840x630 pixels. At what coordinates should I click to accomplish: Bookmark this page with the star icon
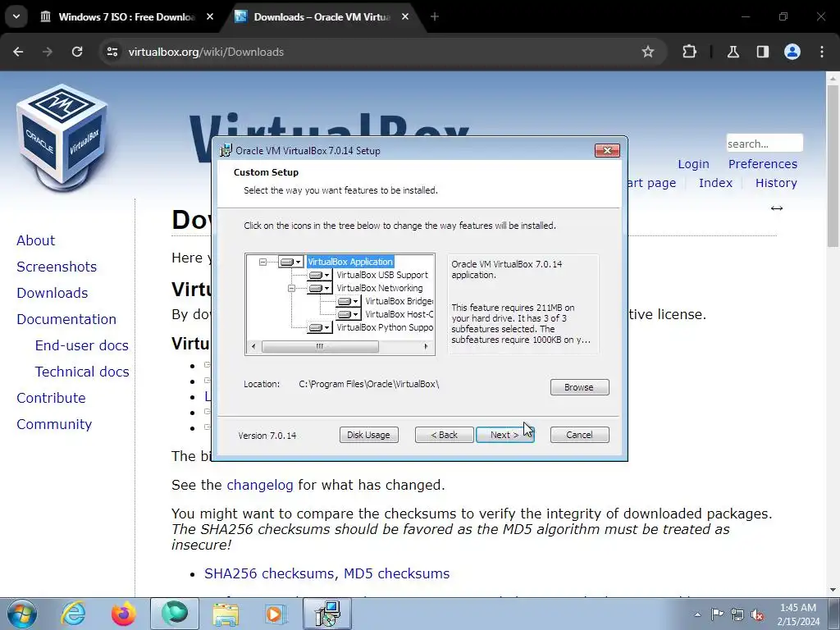click(648, 52)
